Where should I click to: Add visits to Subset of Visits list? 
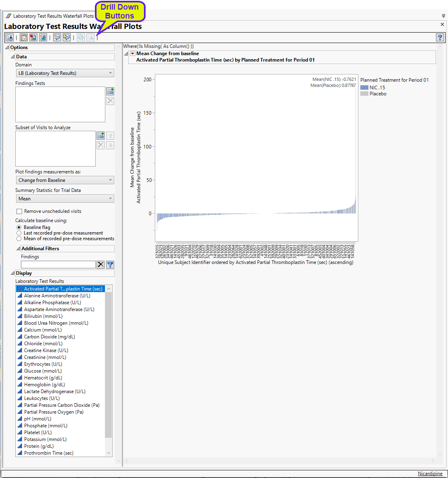pyautogui.click(x=101, y=136)
